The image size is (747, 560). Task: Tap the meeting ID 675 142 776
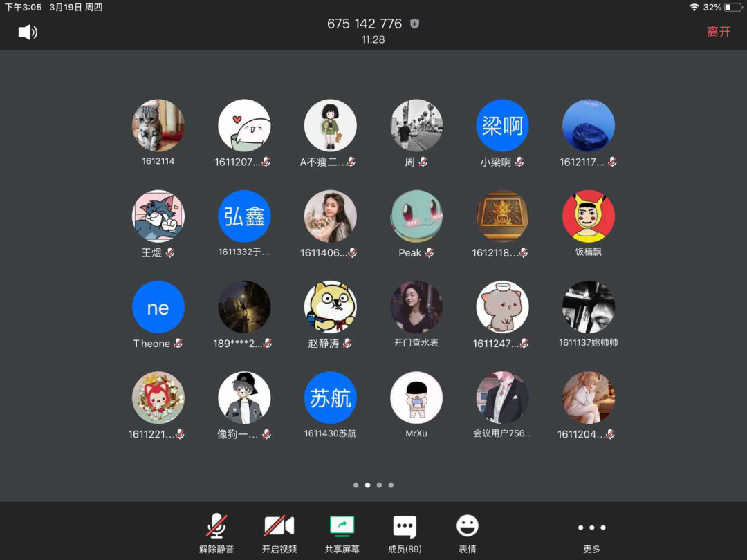click(x=365, y=24)
